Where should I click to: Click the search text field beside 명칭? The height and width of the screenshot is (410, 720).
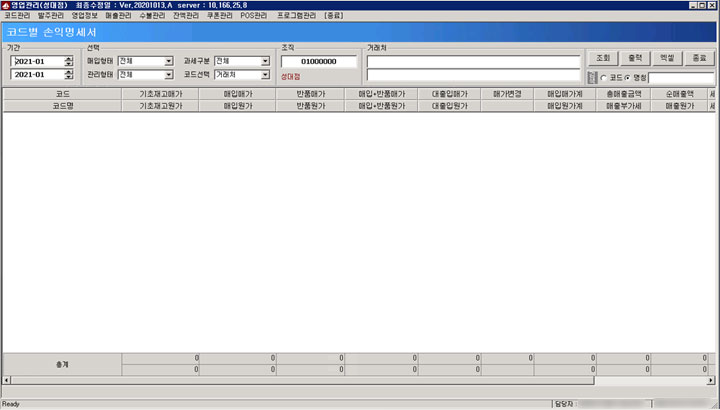click(681, 78)
